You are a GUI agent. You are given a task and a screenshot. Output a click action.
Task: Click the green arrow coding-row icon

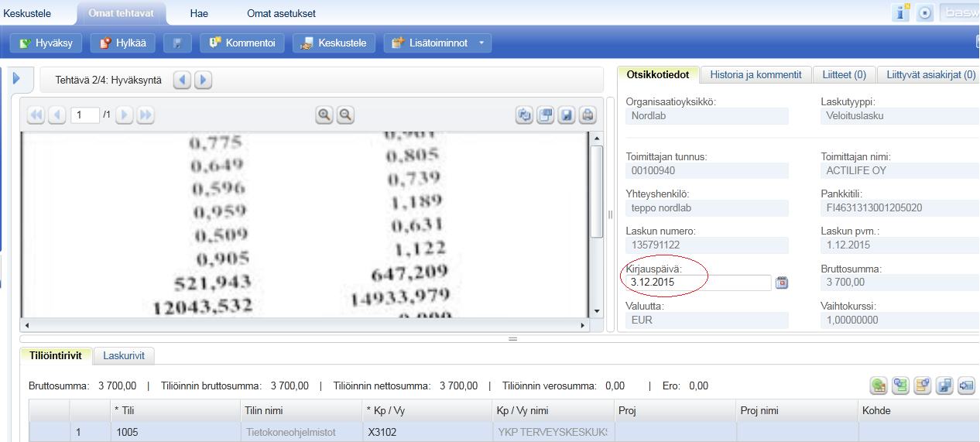[879, 385]
